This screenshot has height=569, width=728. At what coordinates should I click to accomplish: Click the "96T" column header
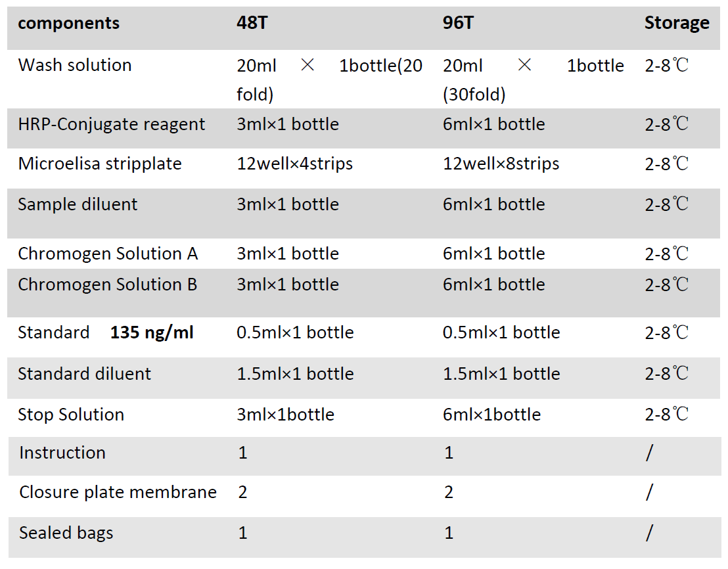458,24
